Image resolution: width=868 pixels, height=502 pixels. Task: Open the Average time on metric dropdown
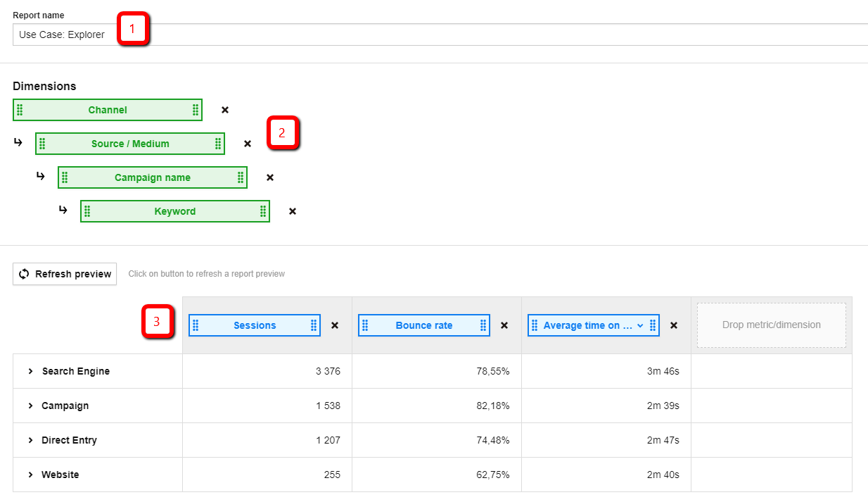[640, 325]
